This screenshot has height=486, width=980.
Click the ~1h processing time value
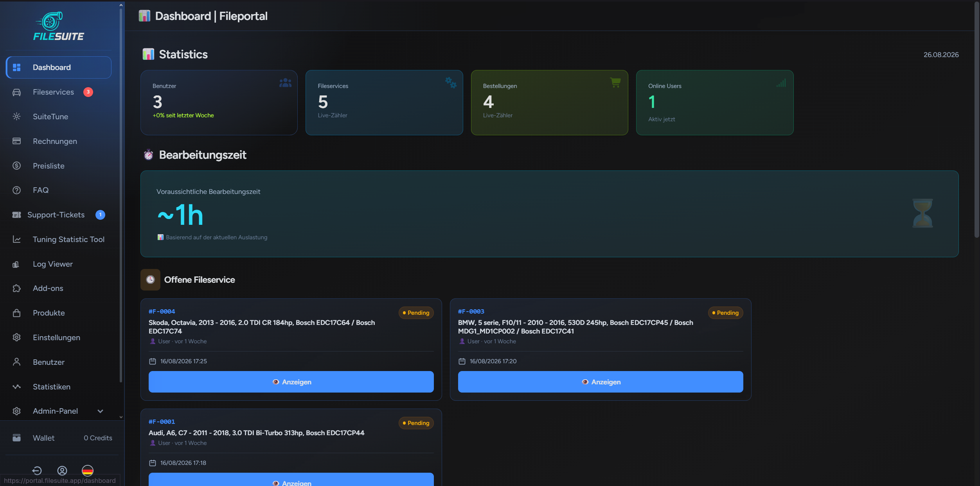click(180, 215)
